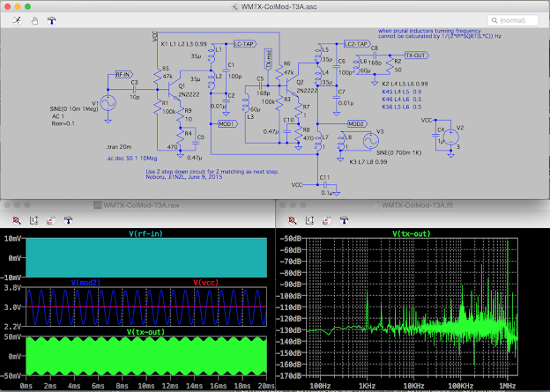Viewport: 550px width, 392px height.
Task: Select the battery V2 symbol
Action: (451, 137)
